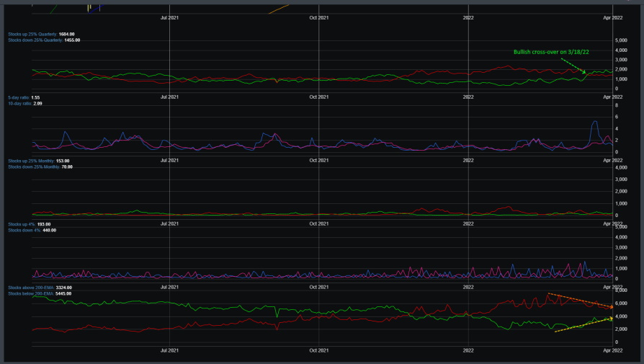Click the 'Stocks up 4%: 193.00' legend
This screenshot has height=364, width=644.
tap(29, 224)
